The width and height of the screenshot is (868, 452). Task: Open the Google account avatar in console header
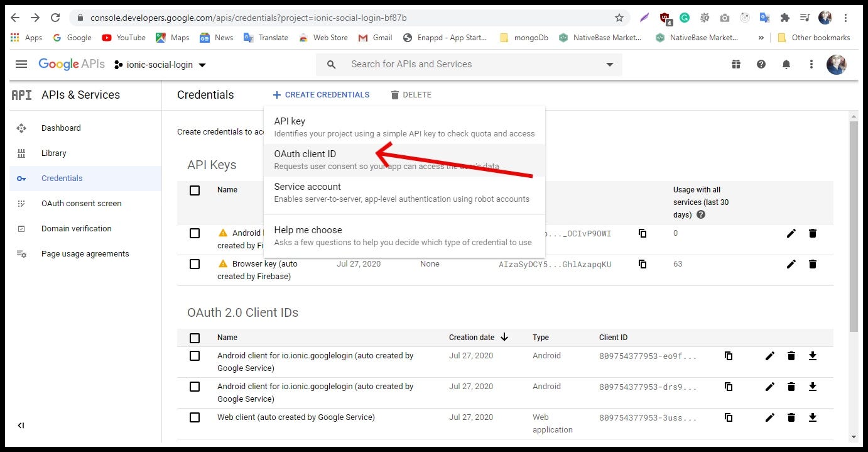[x=836, y=64]
